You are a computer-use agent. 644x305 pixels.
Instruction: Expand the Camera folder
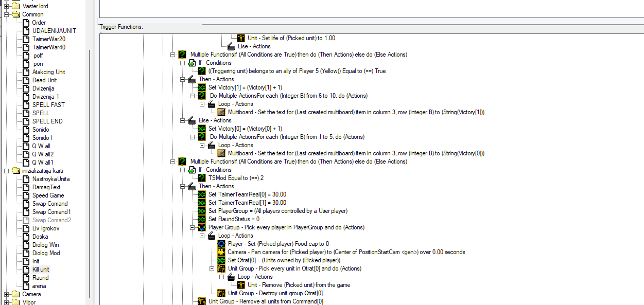pos(7,294)
